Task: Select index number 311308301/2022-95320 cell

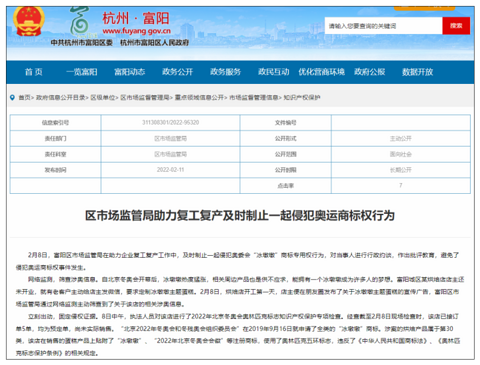Action: 170,123
